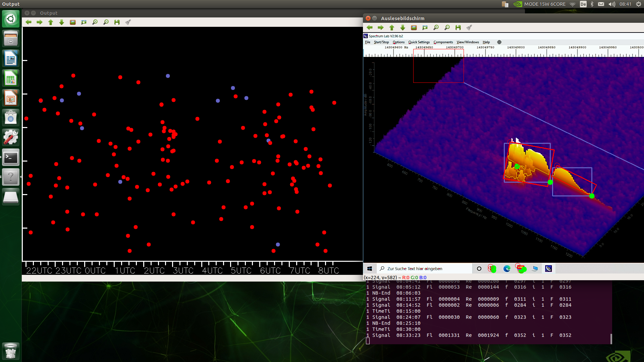Open Quick Settings menu in Spectrum Lab
The image size is (644, 362).
coord(419,42)
